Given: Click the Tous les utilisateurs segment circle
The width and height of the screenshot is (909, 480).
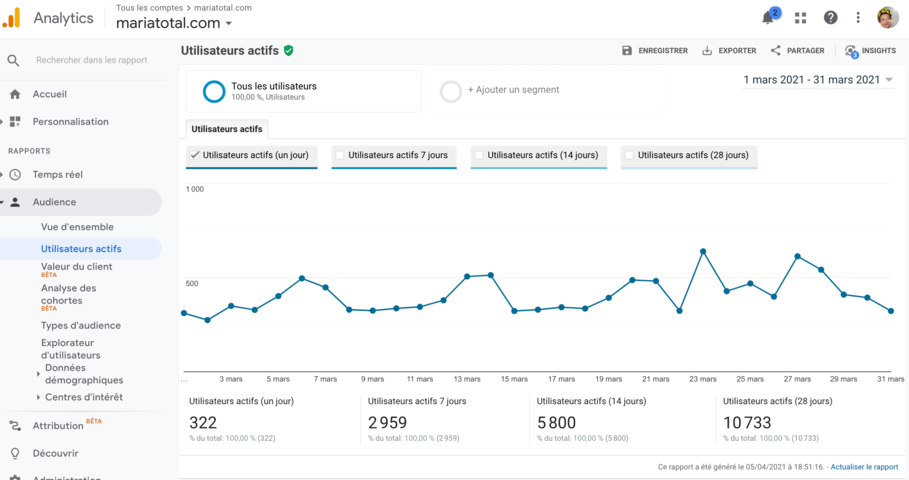Looking at the screenshot, I should (214, 91).
